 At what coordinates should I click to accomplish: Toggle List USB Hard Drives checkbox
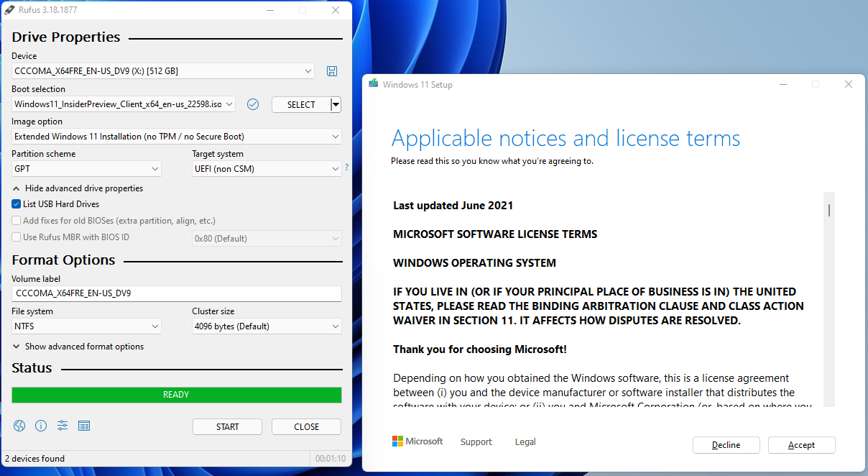[x=17, y=204]
